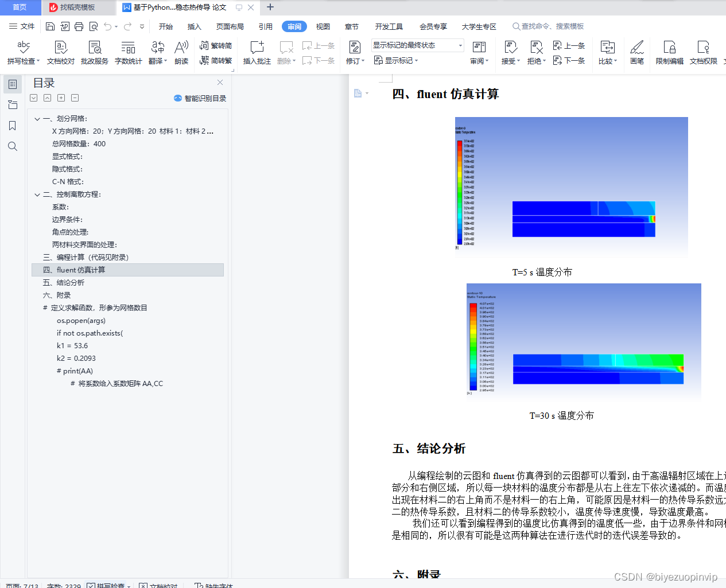The height and width of the screenshot is (588, 726).
Task: Click 下一条 to jump to next comment
Action: pyautogui.click(x=319, y=61)
